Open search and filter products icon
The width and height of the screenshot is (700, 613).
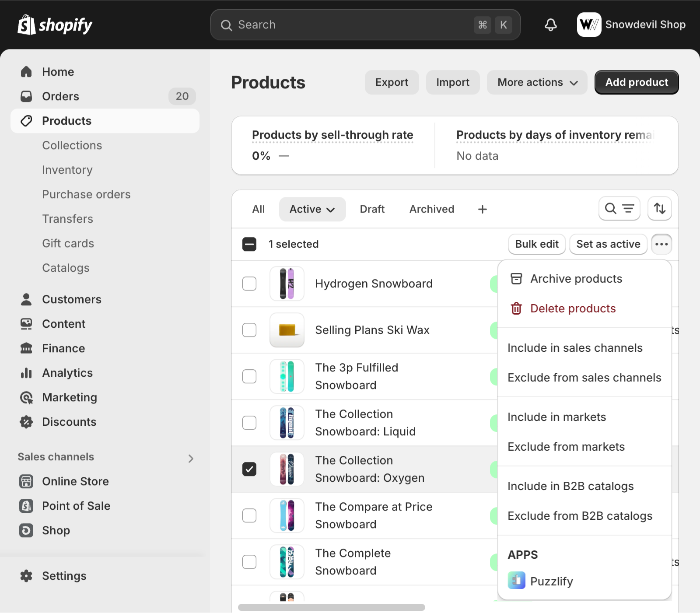coord(619,209)
